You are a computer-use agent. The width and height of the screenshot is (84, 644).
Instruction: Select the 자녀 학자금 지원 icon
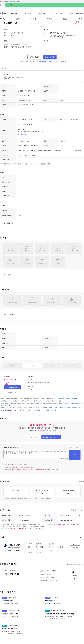click(73, 249)
